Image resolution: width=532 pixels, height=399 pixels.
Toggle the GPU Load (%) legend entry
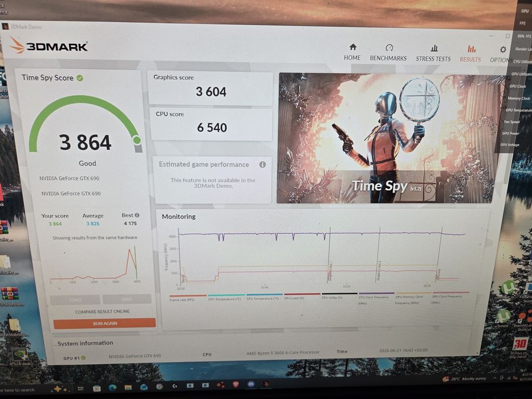(x=301, y=296)
